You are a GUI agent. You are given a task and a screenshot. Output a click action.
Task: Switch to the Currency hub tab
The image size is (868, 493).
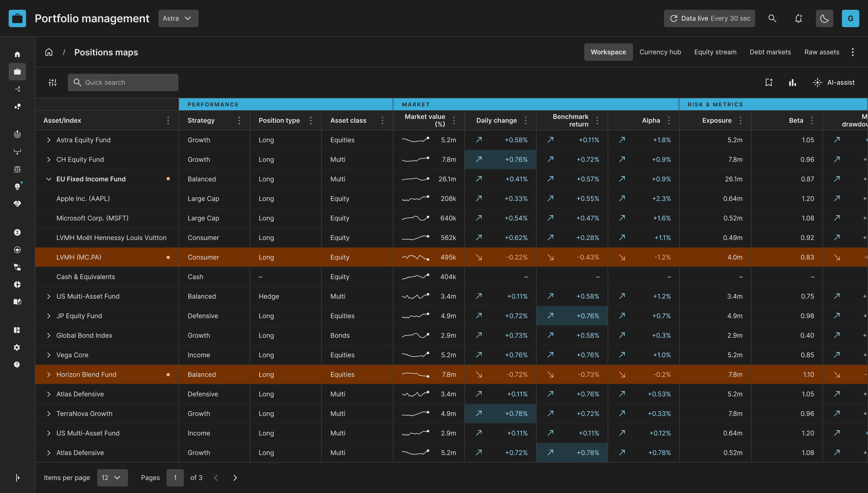point(660,52)
